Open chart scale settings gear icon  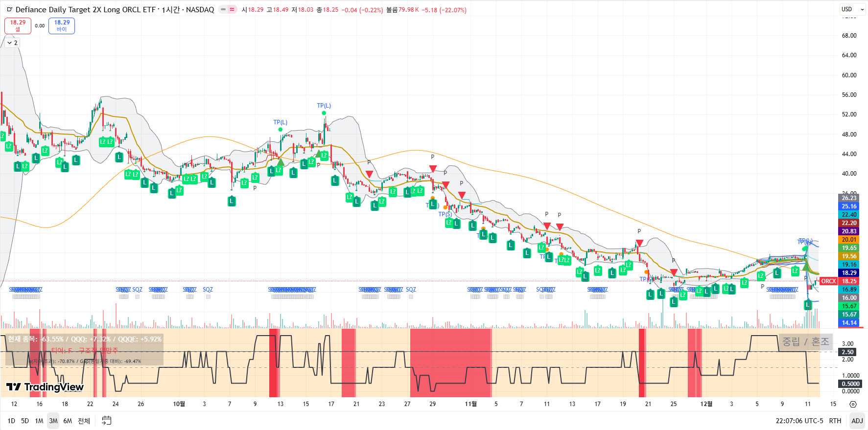[x=853, y=404]
